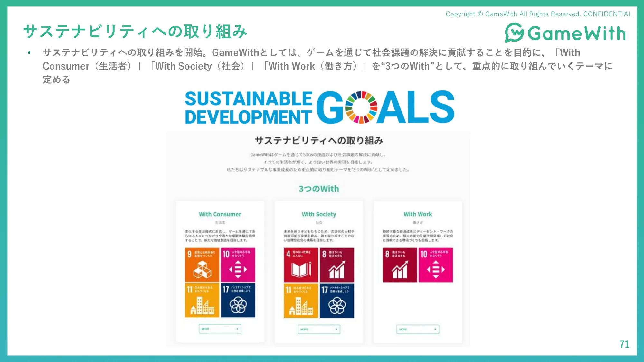Screen dimensions: 644x362
Task: Click the bullet paragraph starting サステナビリティへの取り組みを開始
Action: click(x=327, y=66)
